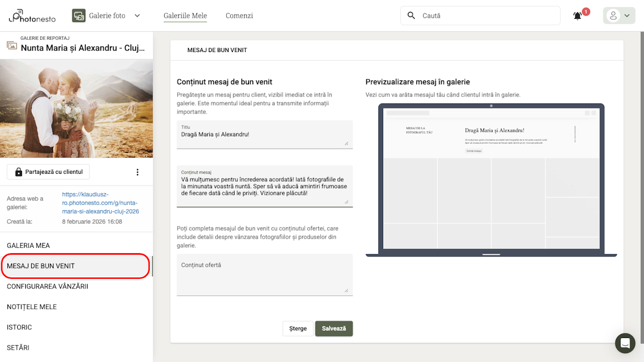
Task: Open the user account avatar menu
Action: coord(619,16)
